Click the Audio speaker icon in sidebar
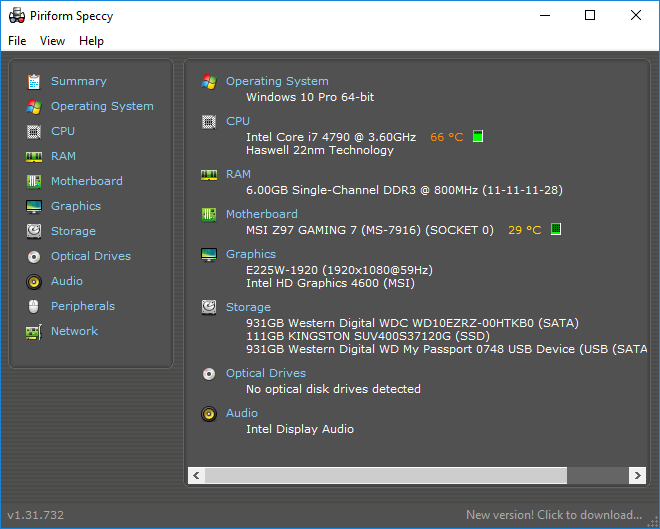Image resolution: width=660 pixels, height=529 pixels. pos(34,282)
